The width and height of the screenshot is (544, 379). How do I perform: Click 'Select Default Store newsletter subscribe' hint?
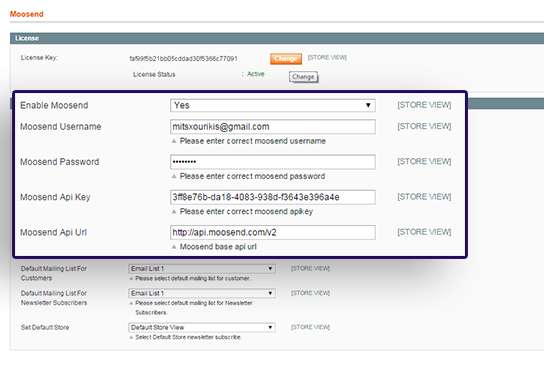tap(188, 337)
